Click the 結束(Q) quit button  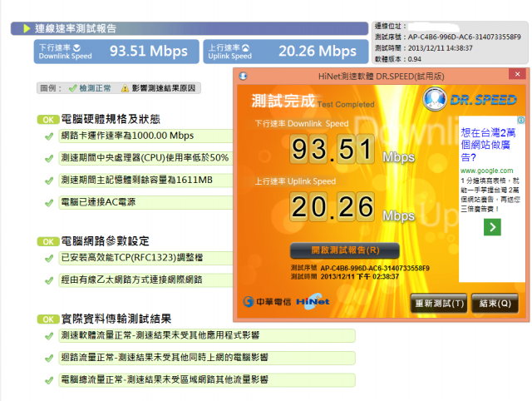pyautogui.click(x=495, y=303)
